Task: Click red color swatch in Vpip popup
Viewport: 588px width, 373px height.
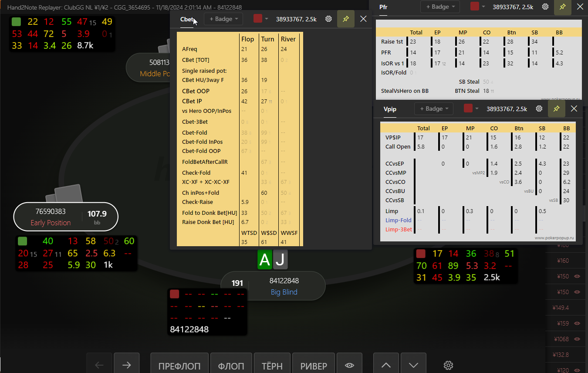Action: click(468, 109)
